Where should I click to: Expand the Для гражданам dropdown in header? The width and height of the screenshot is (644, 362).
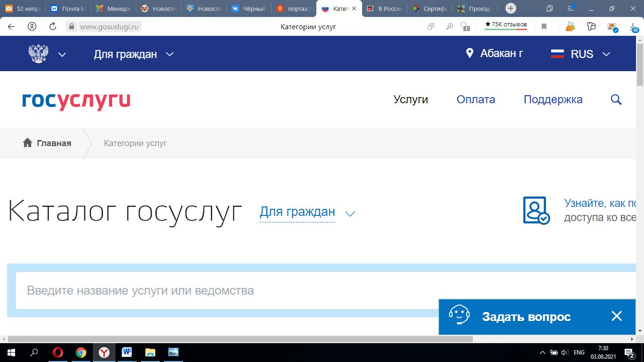click(x=134, y=54)
